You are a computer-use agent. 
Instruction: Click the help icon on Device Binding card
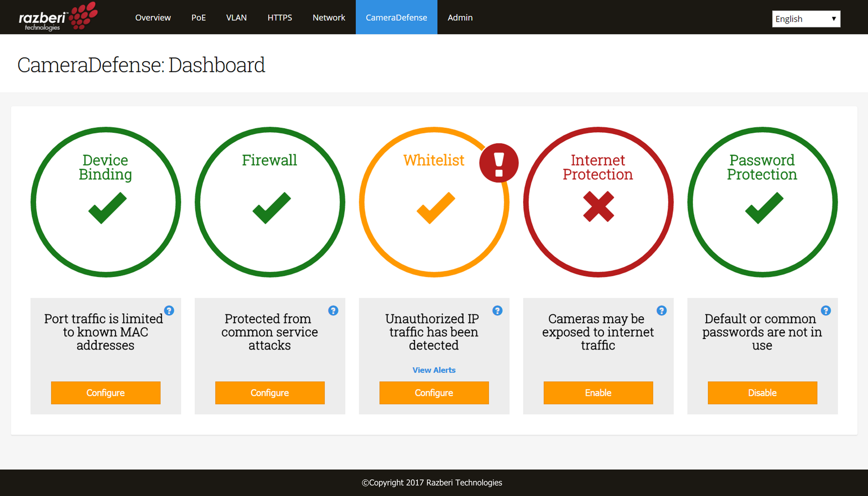pyautogui.click(x=170, y=311)
